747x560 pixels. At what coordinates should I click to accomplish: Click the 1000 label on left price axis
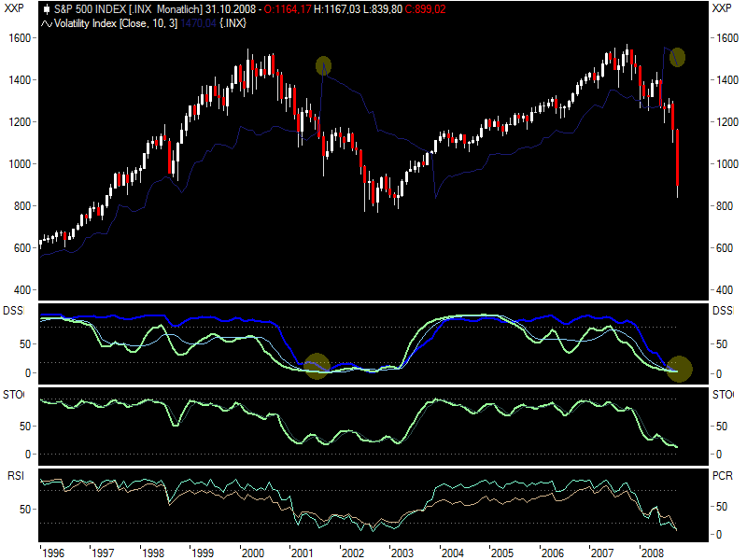point(20,164)
